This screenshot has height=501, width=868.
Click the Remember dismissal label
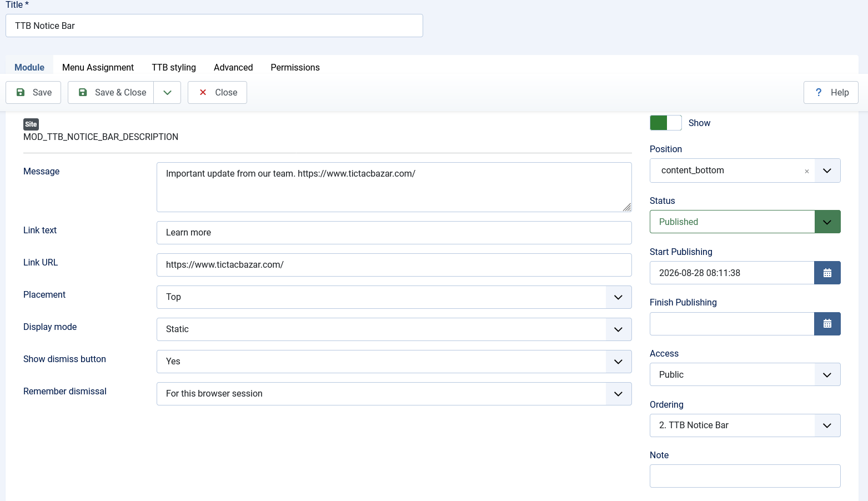click(65, 392)
